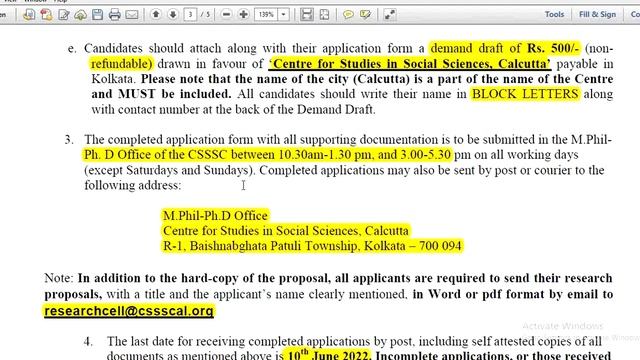Image resolution: width=640 pixels, height=360 pixels.
Task: Click the total pages '/ 5' indicator
Action: (x=205, y=15)
